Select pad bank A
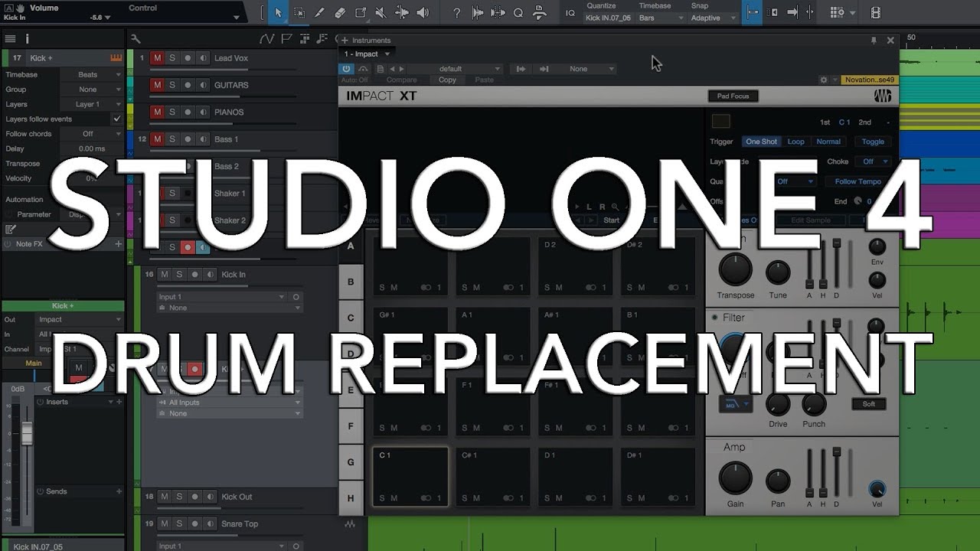The image size is (980, 551). [351, 246]
